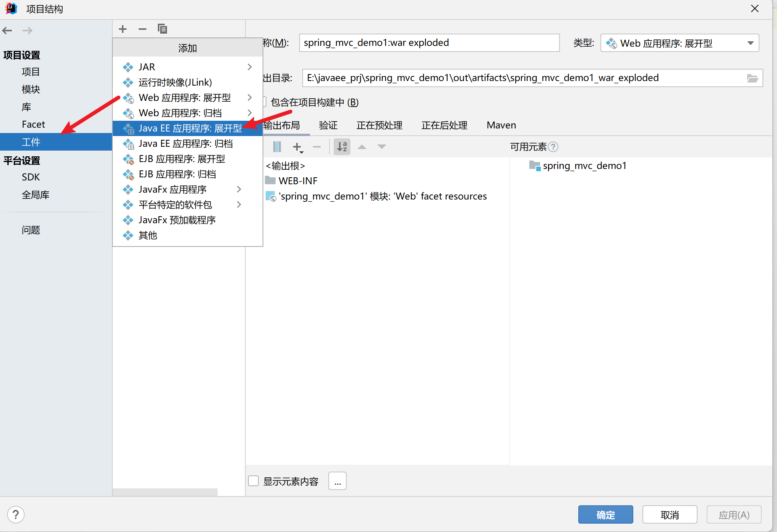Image resolution: width=777 pixels, height=532 pixels.
Task: Enable the 显示元素内容 checkbox
Action: (x=253, y=481)
